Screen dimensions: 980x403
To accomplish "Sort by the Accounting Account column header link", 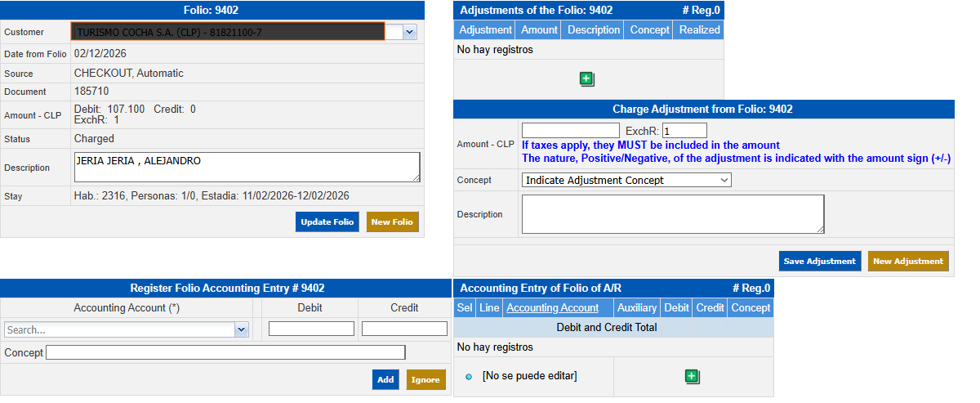I will [x=552, y=308].
